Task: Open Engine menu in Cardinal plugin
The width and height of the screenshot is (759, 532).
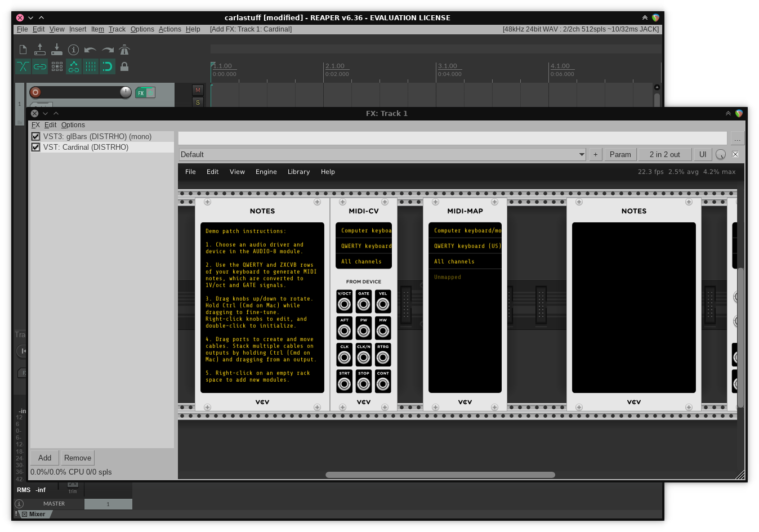Action: coord(266,172)
